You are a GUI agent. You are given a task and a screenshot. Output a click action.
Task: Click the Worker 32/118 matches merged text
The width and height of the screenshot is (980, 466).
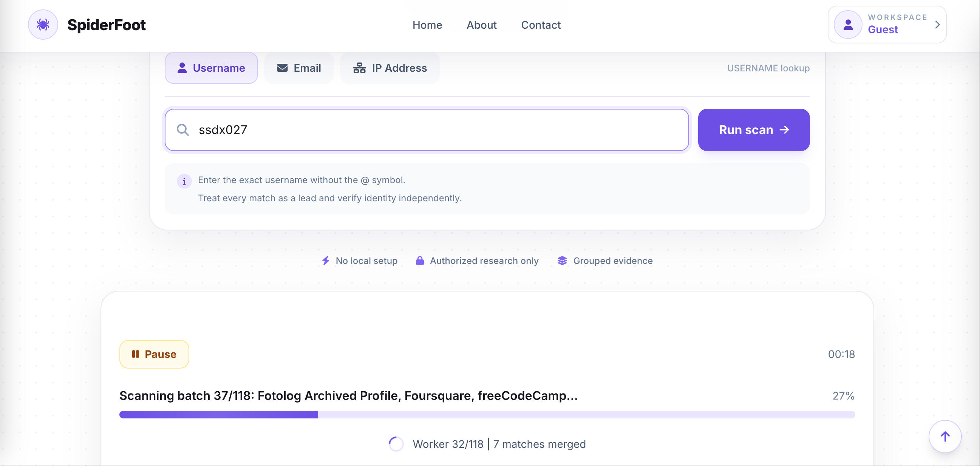[x=499, y=444]
